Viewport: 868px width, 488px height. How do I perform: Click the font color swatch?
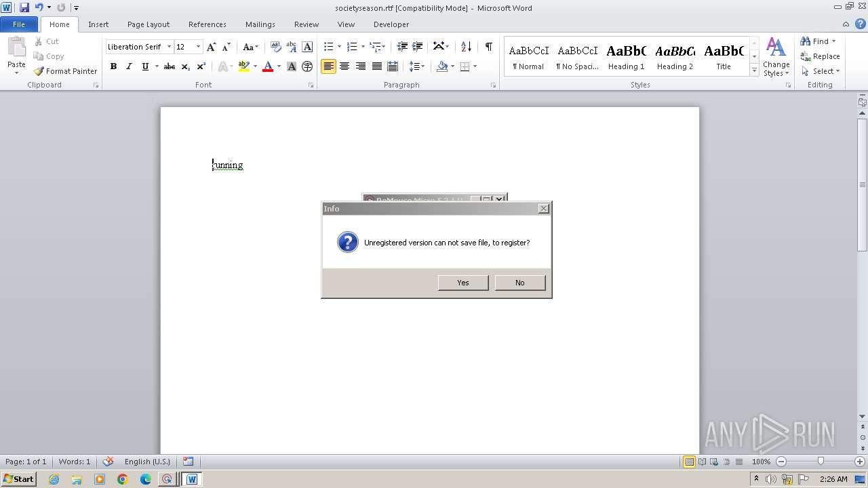point(268,66)
